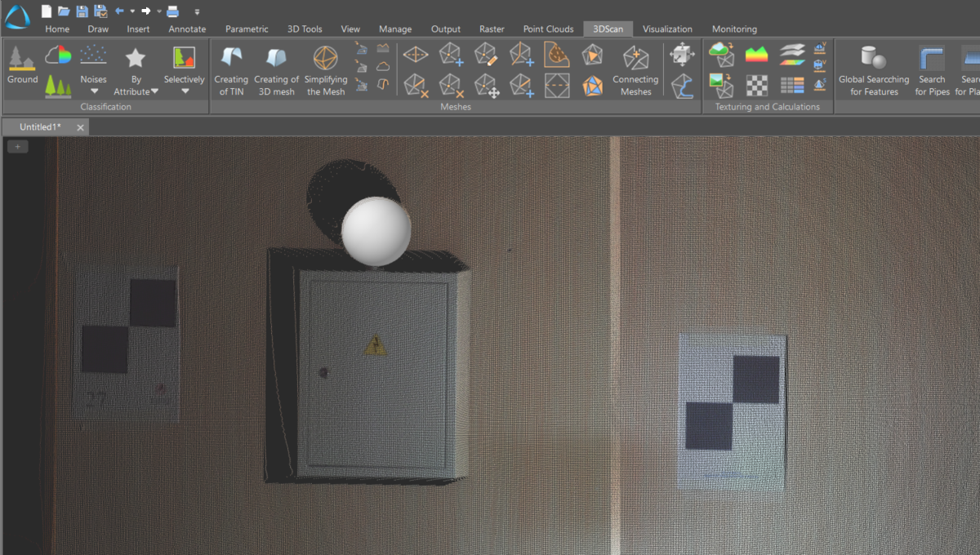This screenshot has width=980, height=555.
Task: Click the tall green trees vegetation icon
Action: 57,85
